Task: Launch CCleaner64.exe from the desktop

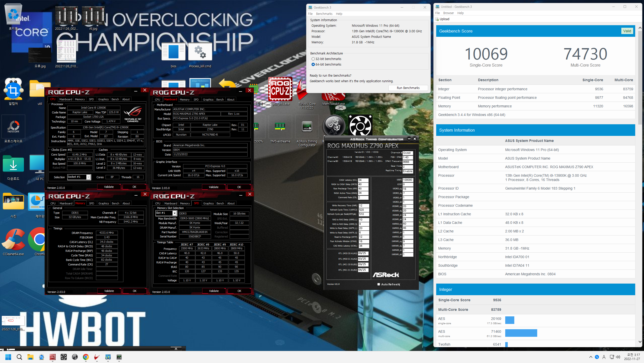Action: [13, 242]
